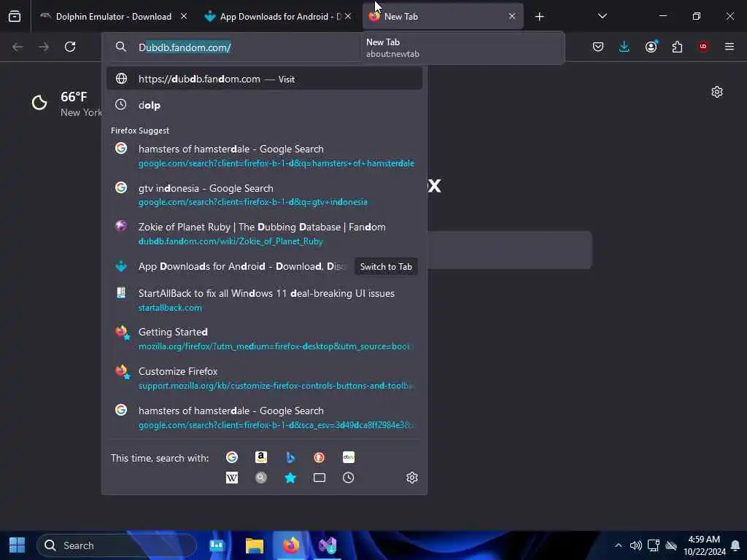Screen dimensions: 747x560
Task: Search with DuckDuckGo one-off engine icon
Action: (320, 457)
